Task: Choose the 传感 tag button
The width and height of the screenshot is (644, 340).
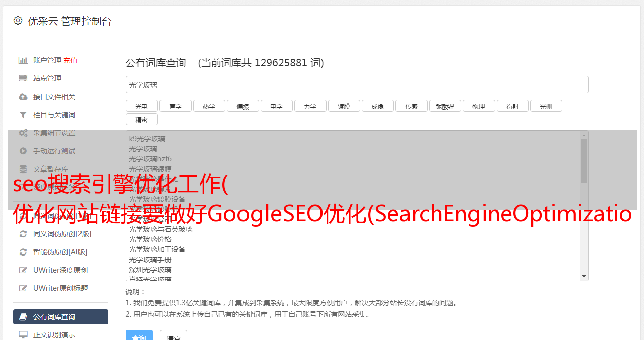Action: [412, 106]
